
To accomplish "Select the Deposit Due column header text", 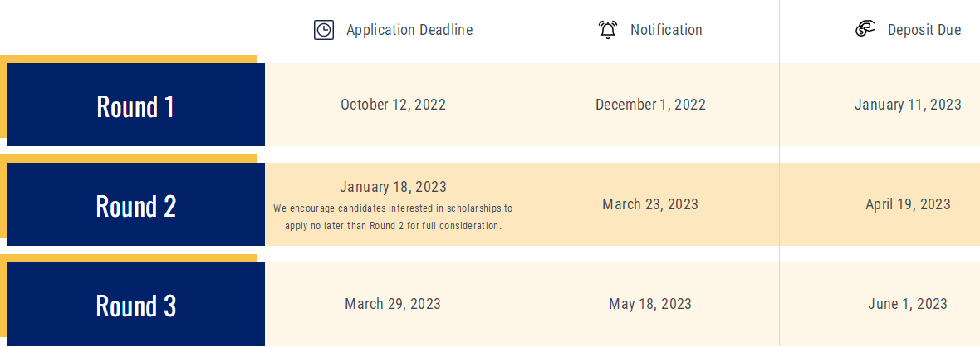I will 924,30.
